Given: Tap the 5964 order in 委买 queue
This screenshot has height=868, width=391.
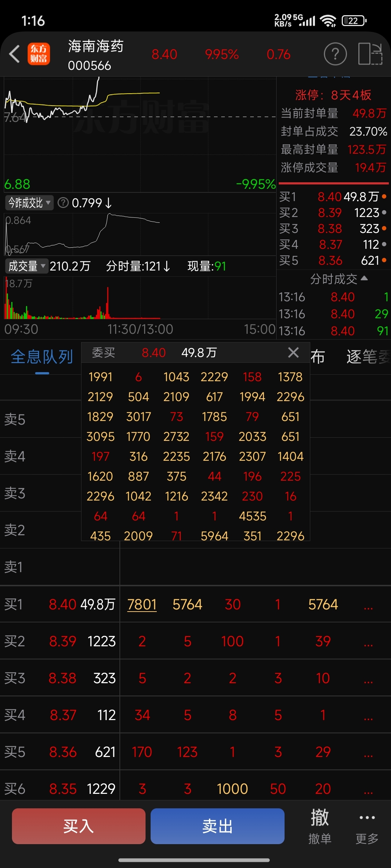Looking at the screenshot, I should click(214, 536).
